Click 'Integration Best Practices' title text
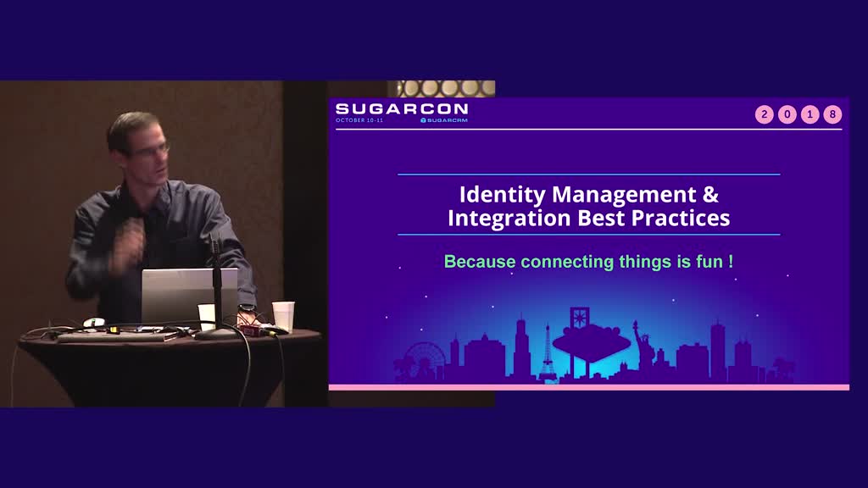868x488 pixels. pyautogui.click(x=588, y=218)
